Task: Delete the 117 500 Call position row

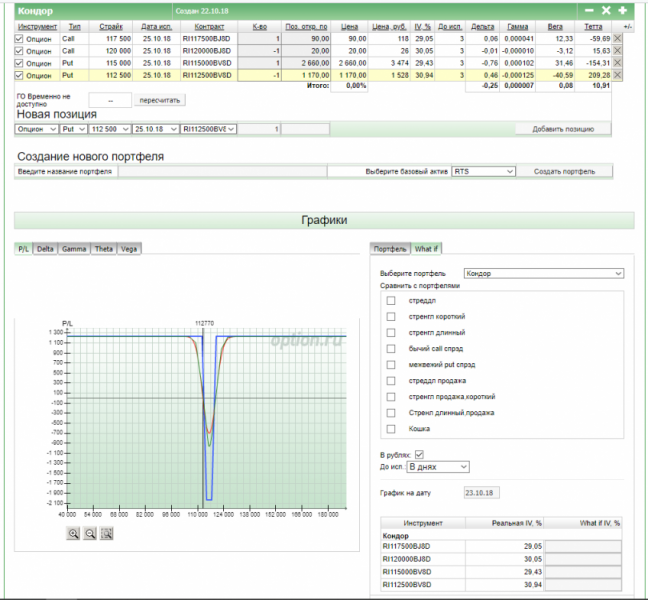Action: (x=617, y=38)
